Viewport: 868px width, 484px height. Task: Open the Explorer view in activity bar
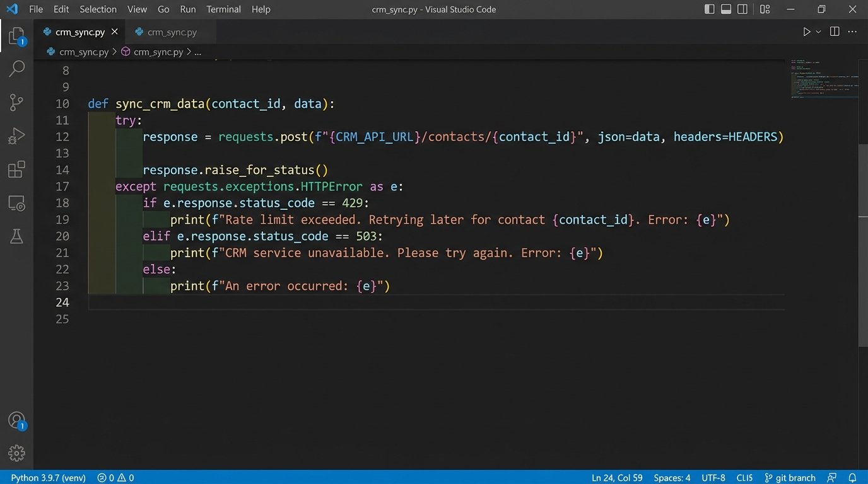[x=16, y=35]
